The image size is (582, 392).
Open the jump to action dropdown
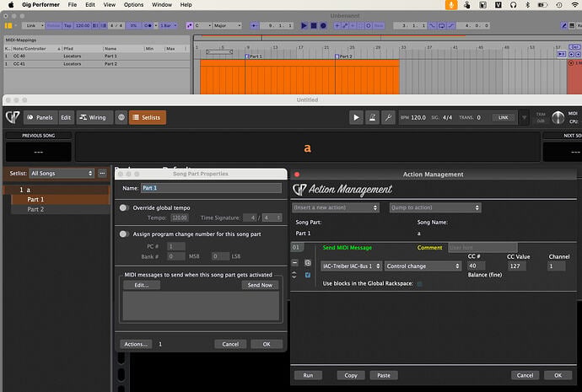tap(435, 207)
